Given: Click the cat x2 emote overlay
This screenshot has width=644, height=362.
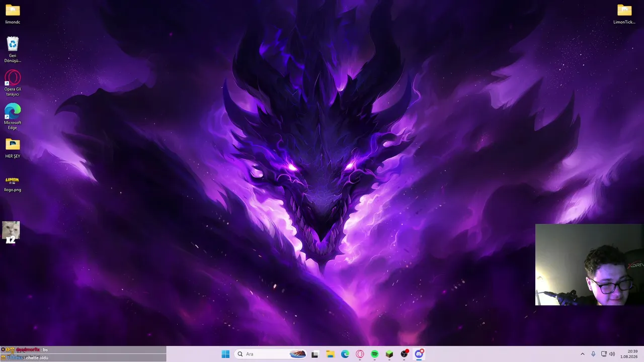Looking at the screenshot, I should pos(11,232).
